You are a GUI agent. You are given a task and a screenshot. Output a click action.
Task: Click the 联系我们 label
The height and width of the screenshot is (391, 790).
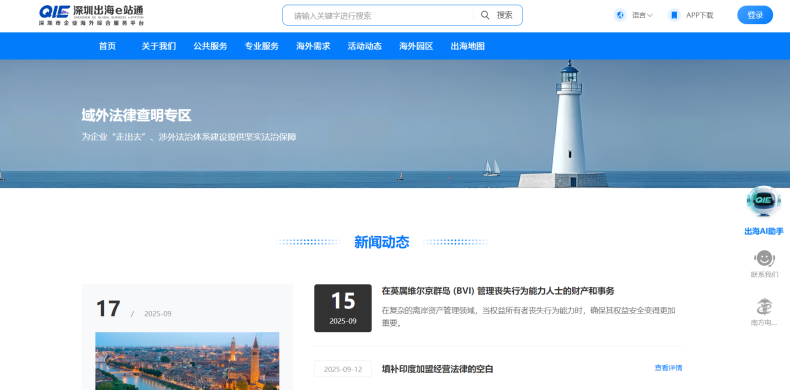[x=764, y=275]
